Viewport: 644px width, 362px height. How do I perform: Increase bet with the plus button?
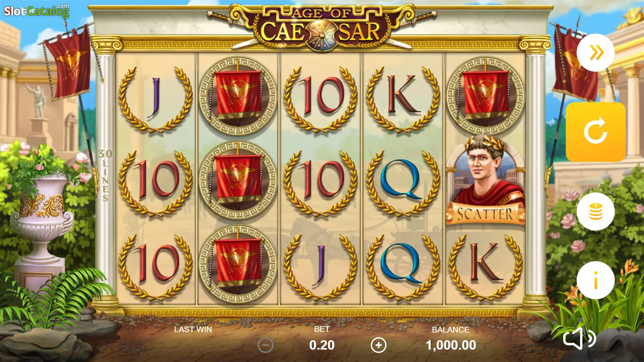(379, 345)
